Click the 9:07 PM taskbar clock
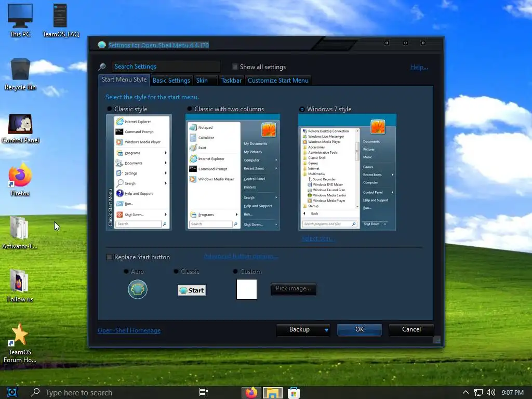 (x=512, y=393)
